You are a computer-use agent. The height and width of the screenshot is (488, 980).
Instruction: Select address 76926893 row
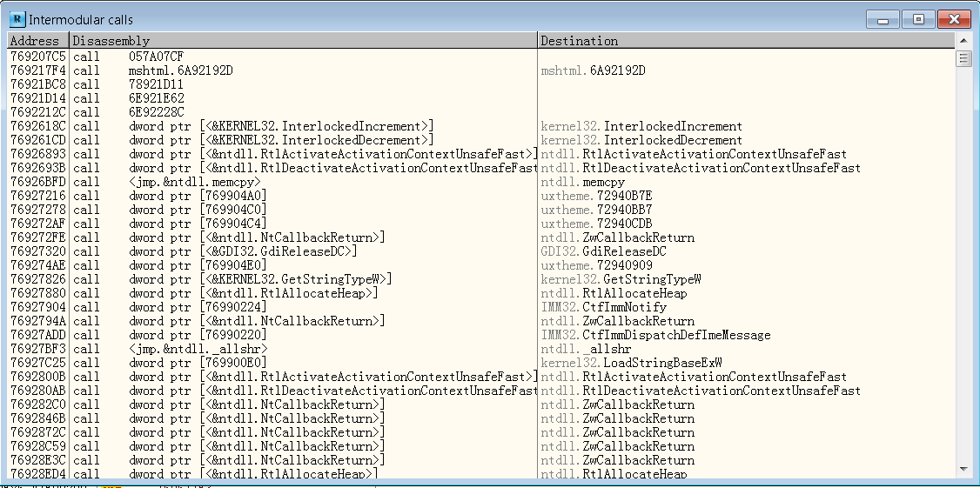click(x=481, y=154)
